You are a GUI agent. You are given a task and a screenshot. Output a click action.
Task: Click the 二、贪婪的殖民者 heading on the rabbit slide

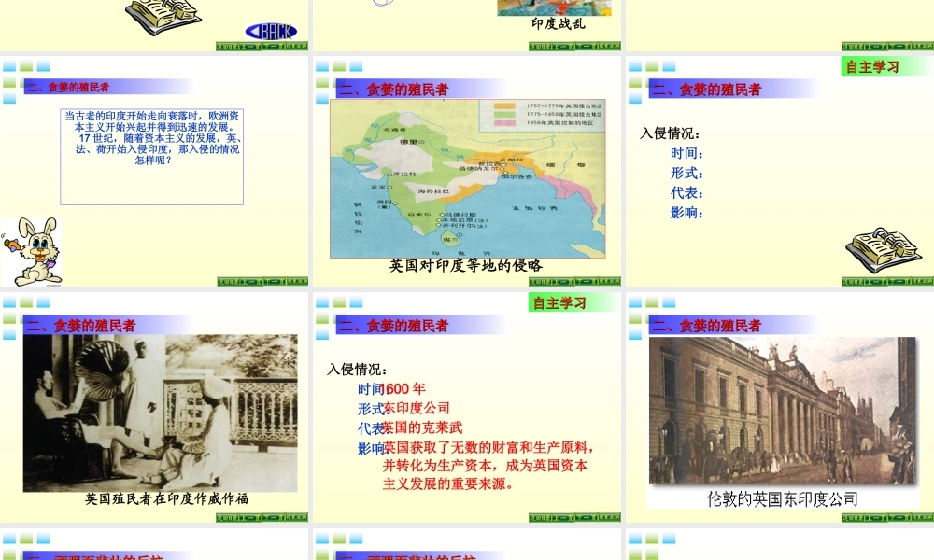point(68,87)
